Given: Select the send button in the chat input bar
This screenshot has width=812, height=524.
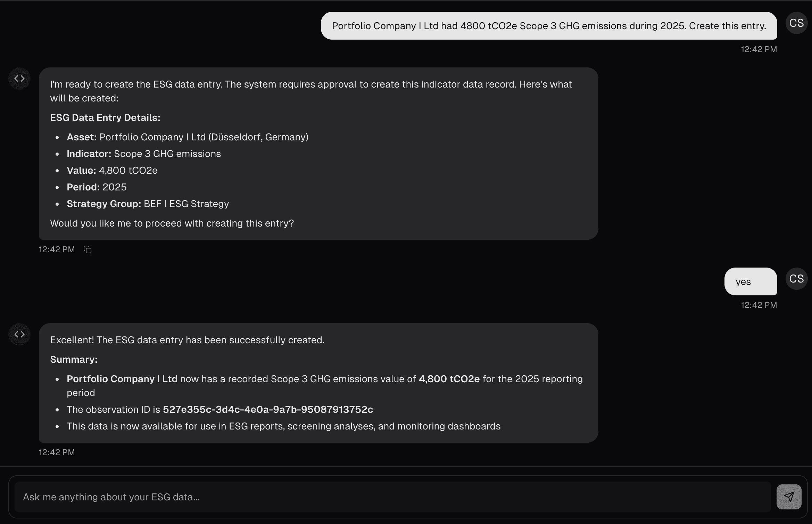Looking at the screenshot, I should (789, 497).
